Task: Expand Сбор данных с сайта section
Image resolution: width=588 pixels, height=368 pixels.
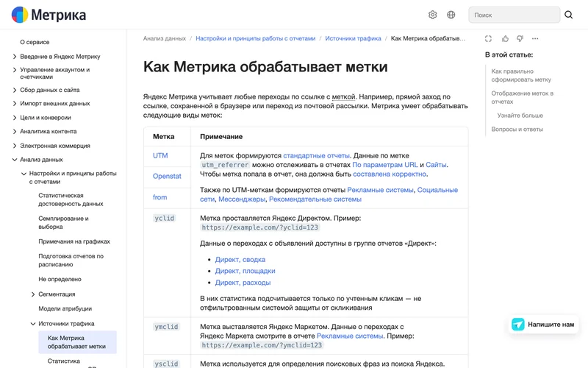Action: pyautogui.click(x=15, y=90)
